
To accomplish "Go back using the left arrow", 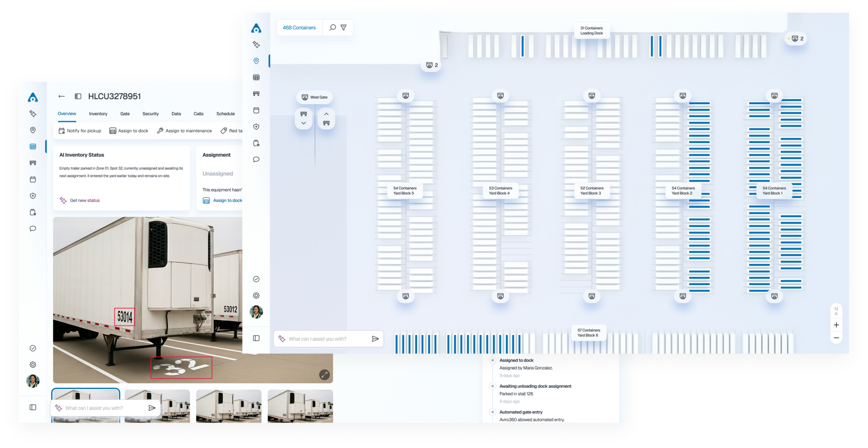I will tap(61, 97).
